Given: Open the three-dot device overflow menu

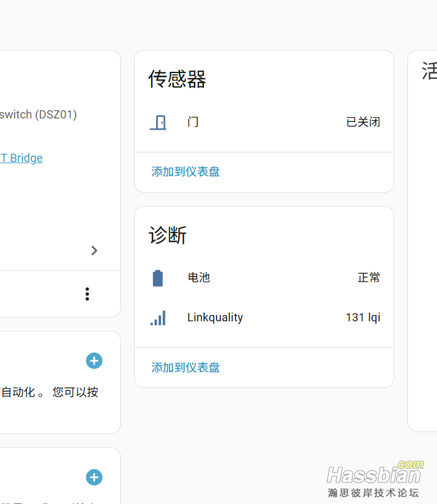Looking at the screenshot, I should click(x=87, y=294).
